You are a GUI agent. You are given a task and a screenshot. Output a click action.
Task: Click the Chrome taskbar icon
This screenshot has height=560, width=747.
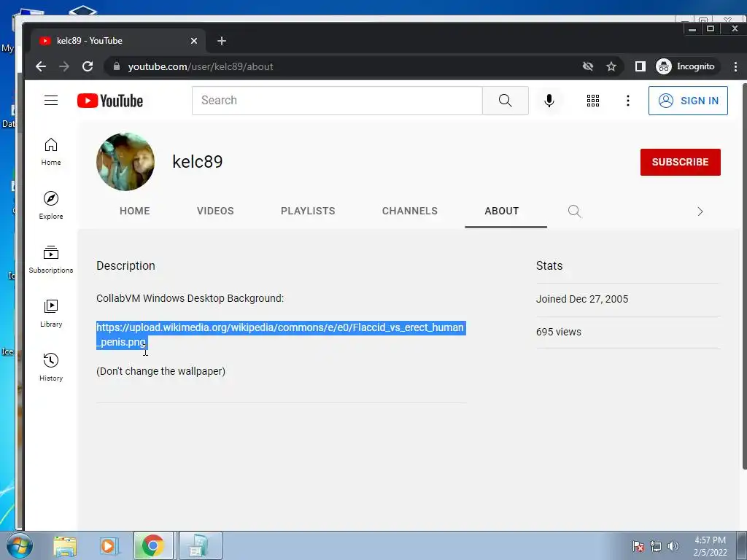tap(153, 545)
